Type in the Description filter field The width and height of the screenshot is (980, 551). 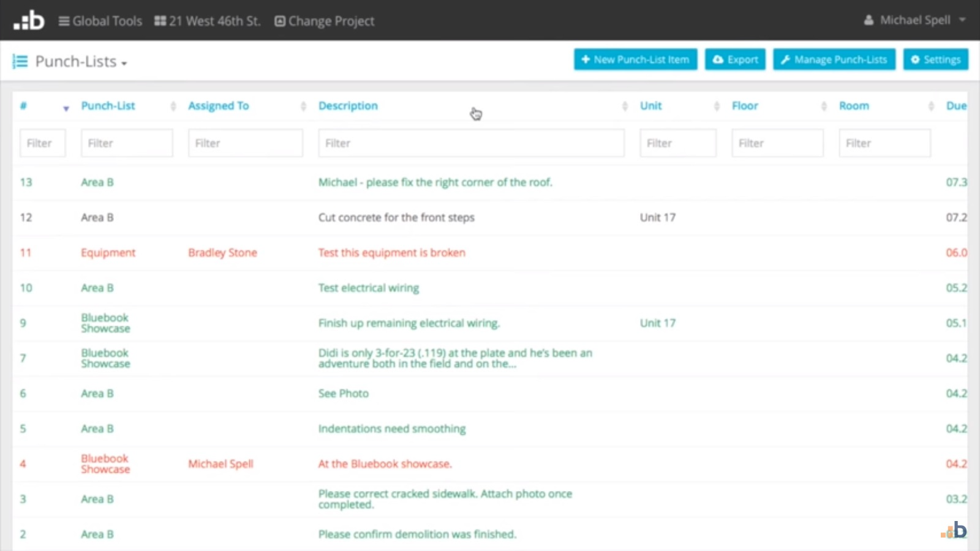pyautogui.click(x=470, y=143)
